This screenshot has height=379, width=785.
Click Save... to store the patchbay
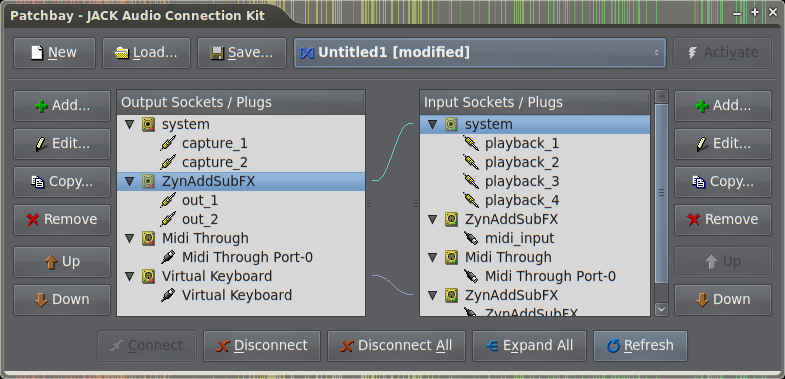[x=242, y=53]
